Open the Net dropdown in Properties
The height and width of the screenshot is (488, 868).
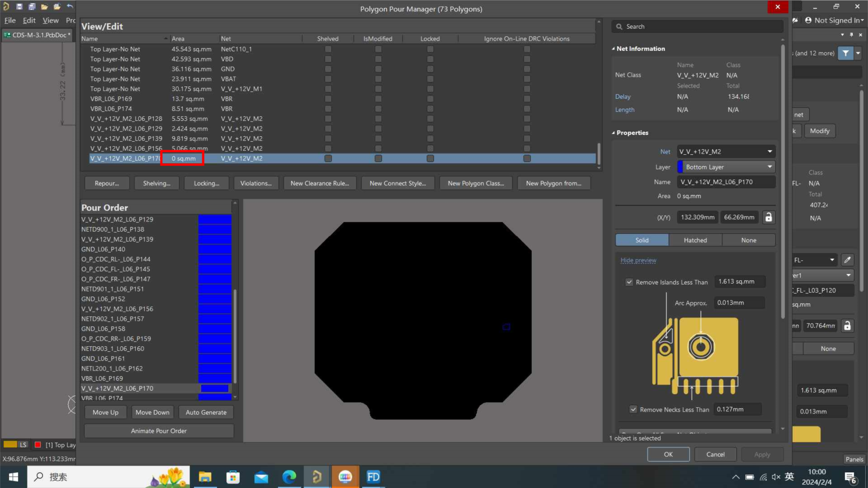point(769,151)
